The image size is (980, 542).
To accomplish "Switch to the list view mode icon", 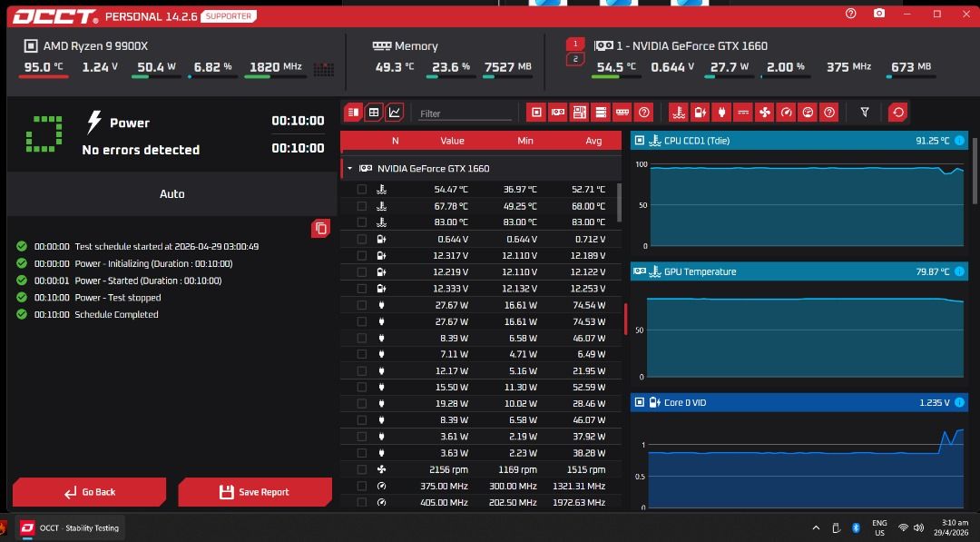I will [x=353, y=113].
